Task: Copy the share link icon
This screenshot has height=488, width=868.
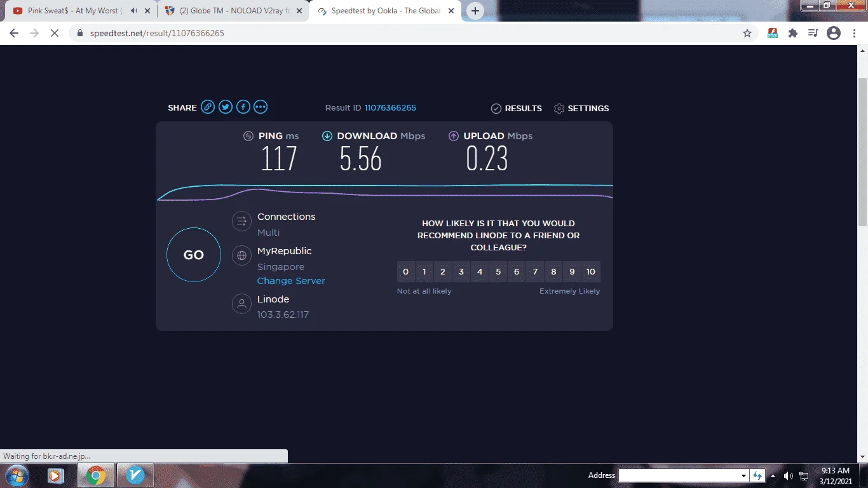Action: tap(208, 107)
